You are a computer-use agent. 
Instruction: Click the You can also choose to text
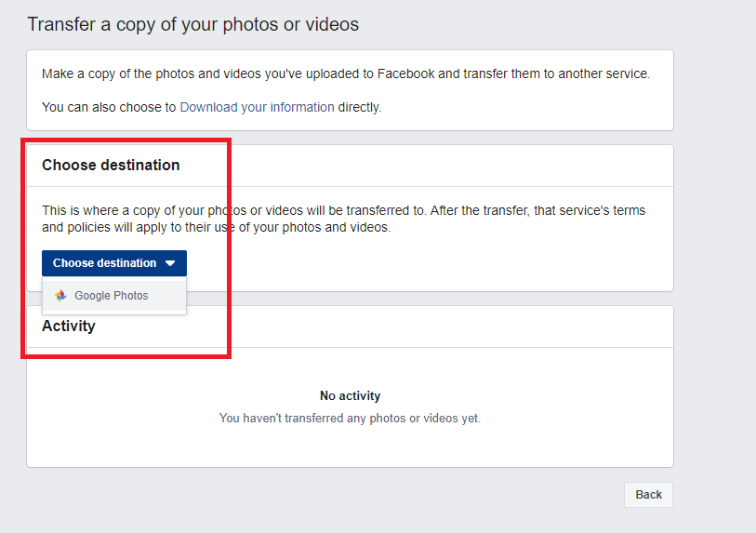click(109, 107)
